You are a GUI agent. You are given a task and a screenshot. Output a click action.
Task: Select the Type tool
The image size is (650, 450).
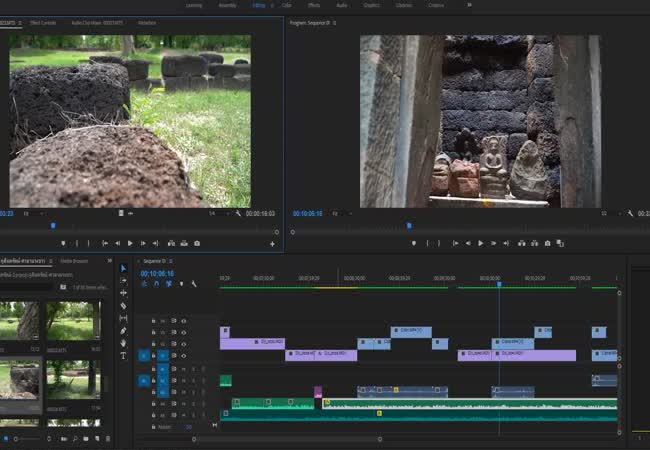click(x=124, y=356)
